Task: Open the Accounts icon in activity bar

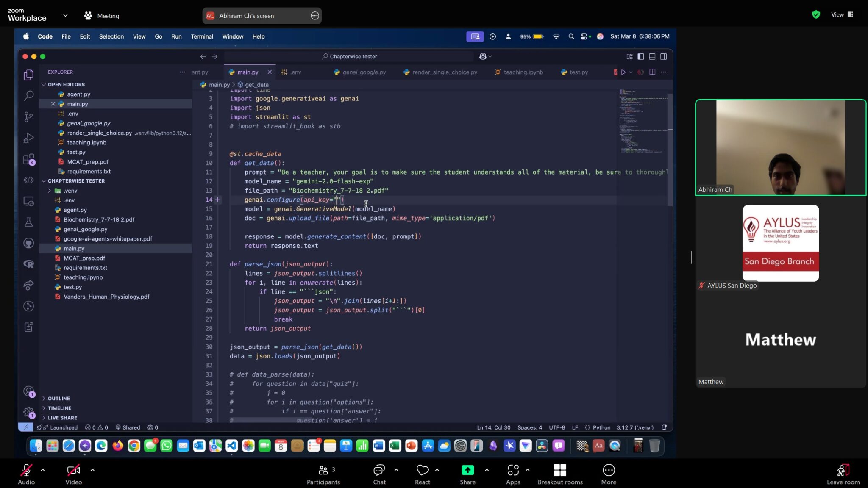Action: (28, 391)
